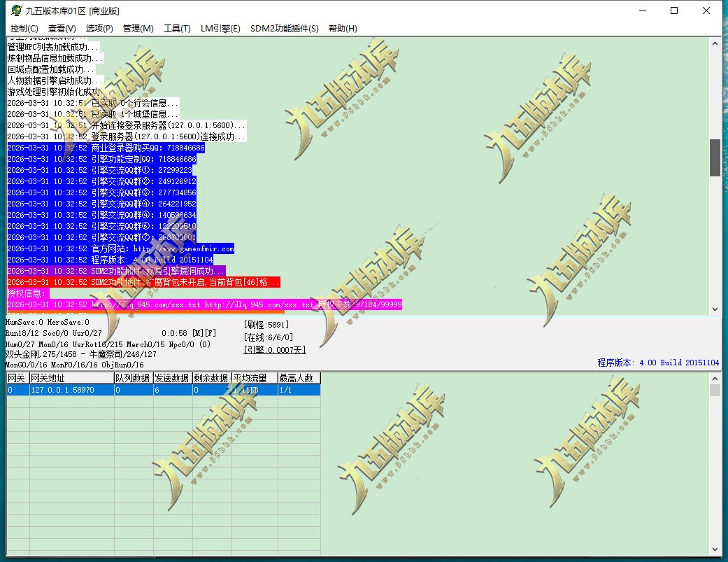The width and height of the screenshot is (728, 562).
Task: Open the 选项(P) menu
Action: point(99,28)
